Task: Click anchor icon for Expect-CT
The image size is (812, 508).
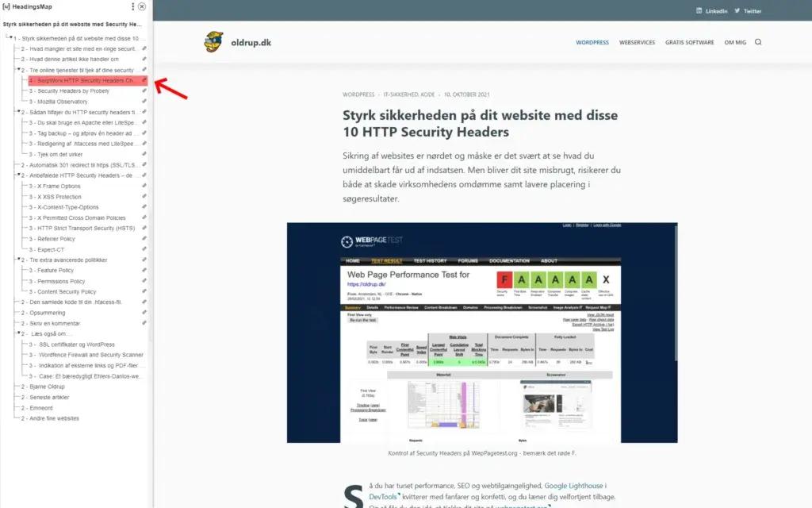Action: pyautogui.click(x=144, y=249)
